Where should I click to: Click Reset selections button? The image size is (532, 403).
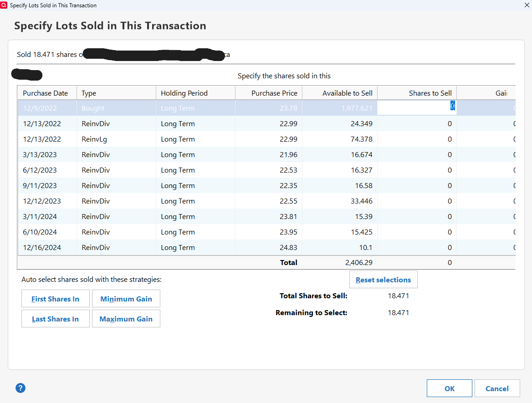[x=383, y=280]
